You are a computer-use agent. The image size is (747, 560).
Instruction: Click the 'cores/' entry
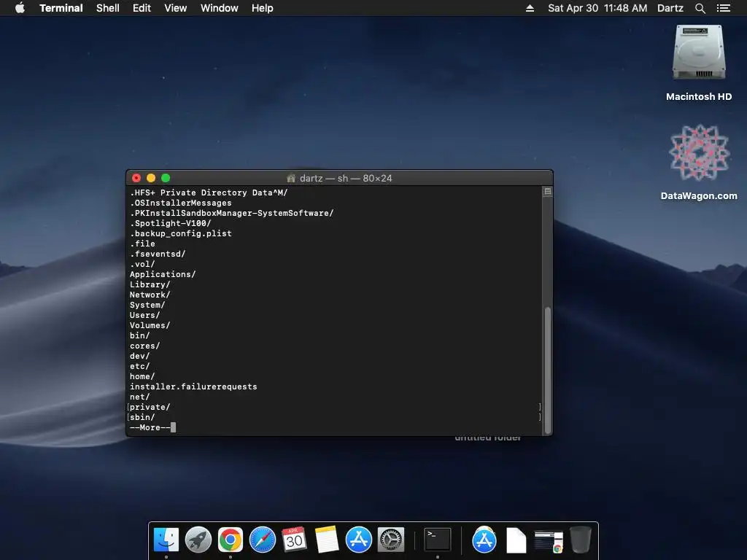145,346
